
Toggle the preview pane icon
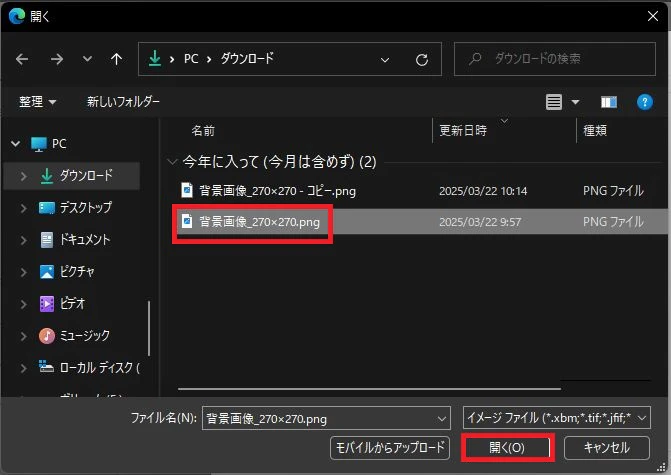609,102
